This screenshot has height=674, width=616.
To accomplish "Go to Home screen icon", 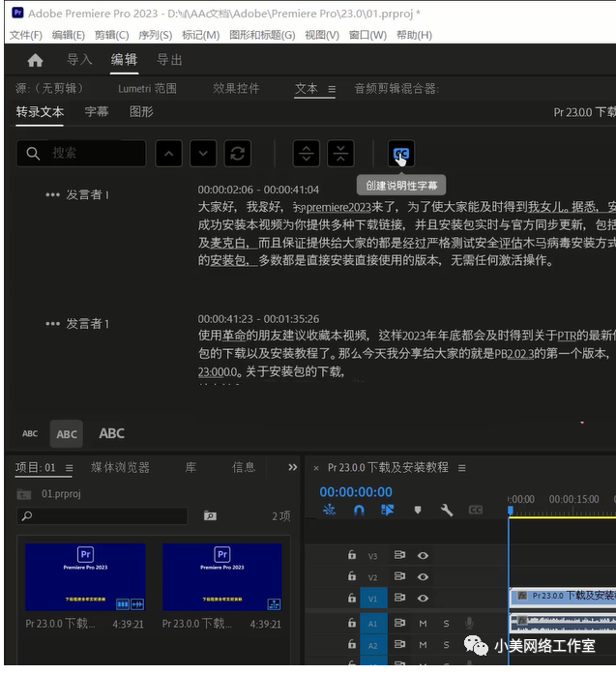I will (35, 60).
